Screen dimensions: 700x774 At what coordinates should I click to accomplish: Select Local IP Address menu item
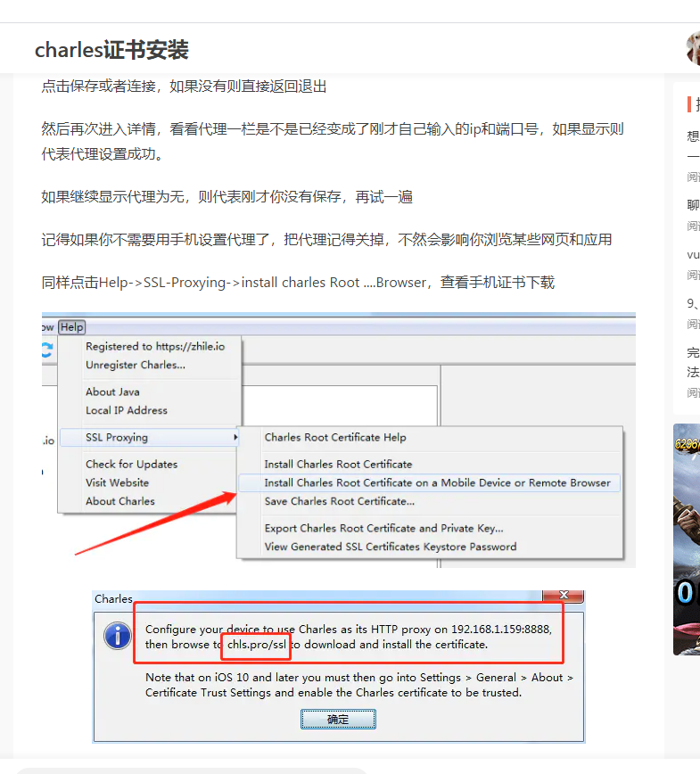click(x=127, y=410)
